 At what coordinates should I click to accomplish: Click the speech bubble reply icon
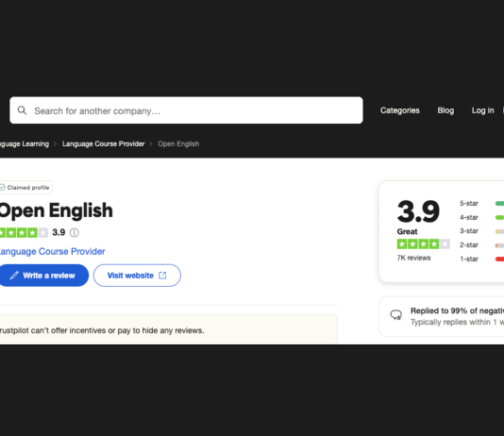point(396,315)
